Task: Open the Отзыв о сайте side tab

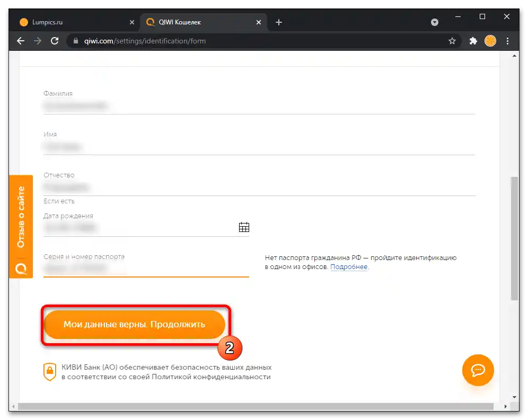Action: (21, 227)
